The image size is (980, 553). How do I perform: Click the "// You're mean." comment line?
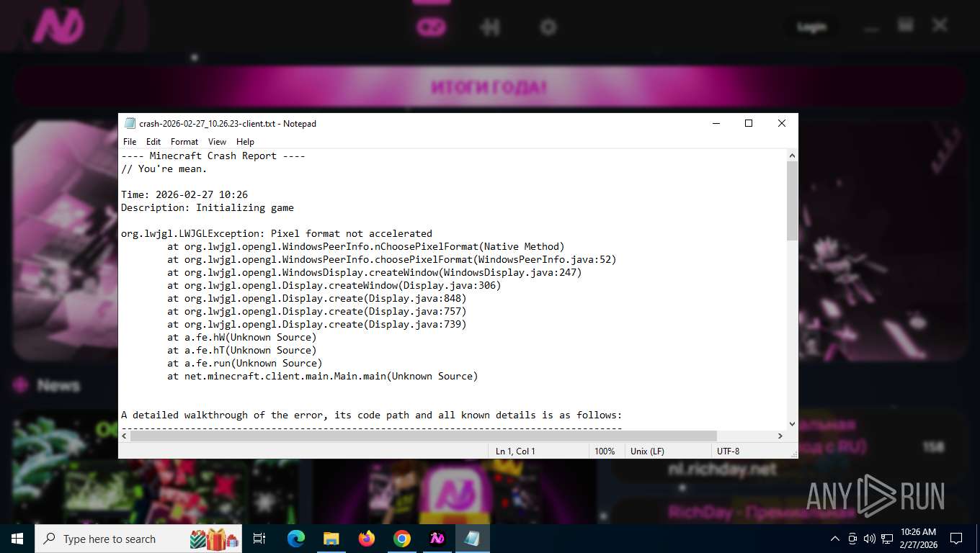[164, 168]
